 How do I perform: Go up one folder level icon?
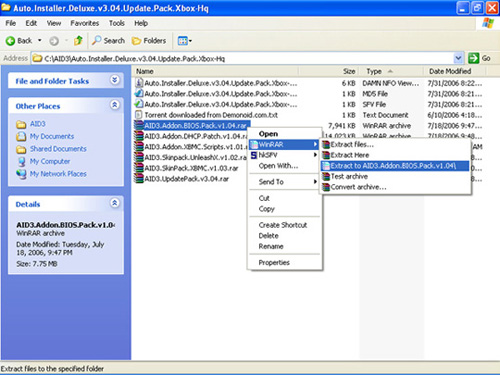tap(78, 41)
